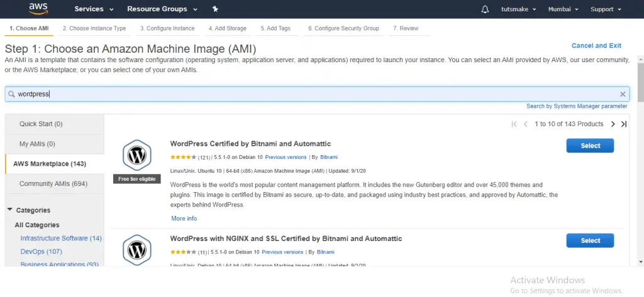Go to 6. Configure Security Group step
Viewport: 644px width, 297px height.
tap(343, 28)
